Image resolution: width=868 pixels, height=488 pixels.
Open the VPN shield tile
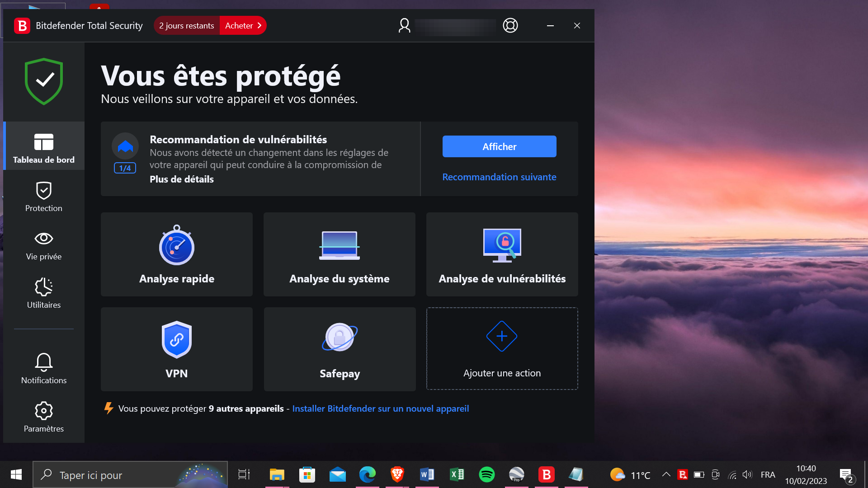tap(176, 349)
